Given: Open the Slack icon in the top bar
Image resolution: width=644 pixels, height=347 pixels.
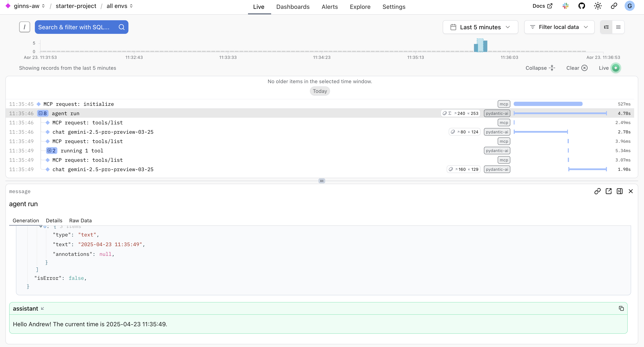Looking at the screenshot, I should pyautogui.click(x=565, y=6).
